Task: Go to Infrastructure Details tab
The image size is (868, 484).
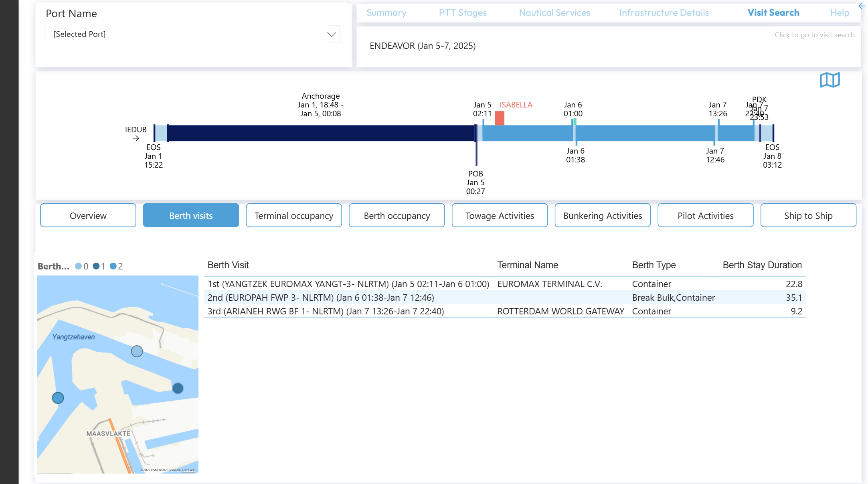Action: (664, 13)
